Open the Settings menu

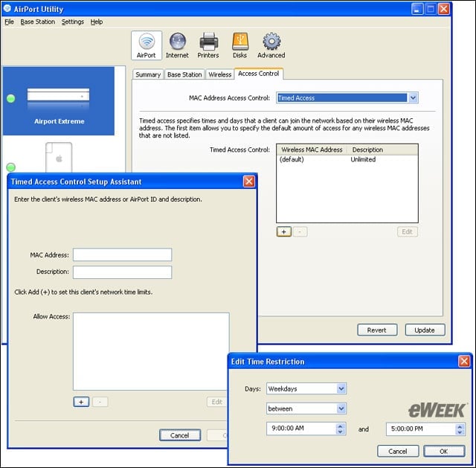coord(73,22)
